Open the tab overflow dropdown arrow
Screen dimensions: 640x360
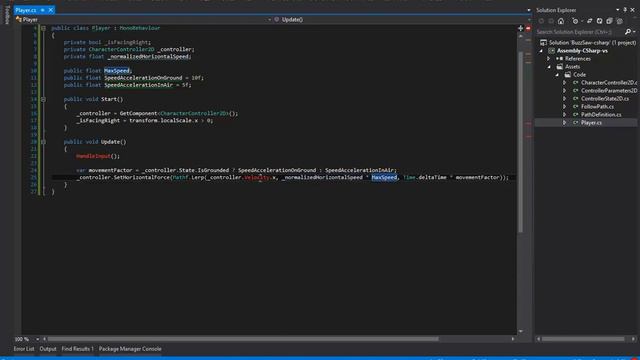529,10
